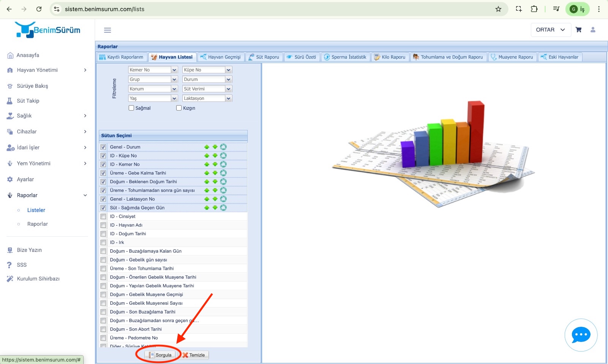The image size is (608, 364).
Task: Tick the ID - Cinsiyet column checkbox
Action: pyautogui.click(x=103, y=217)
